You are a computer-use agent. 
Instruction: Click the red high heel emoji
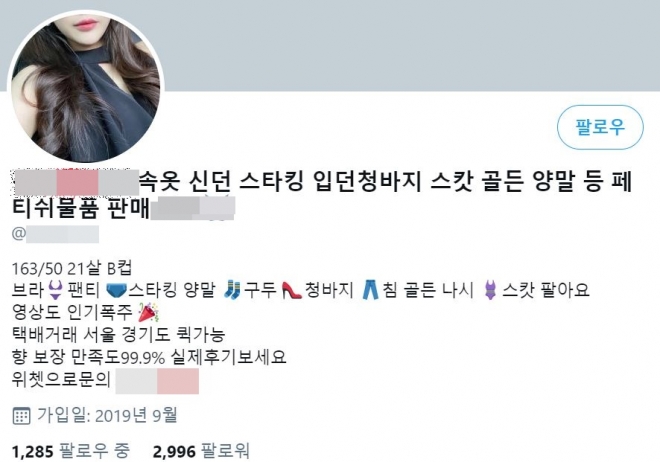(291, 290)
